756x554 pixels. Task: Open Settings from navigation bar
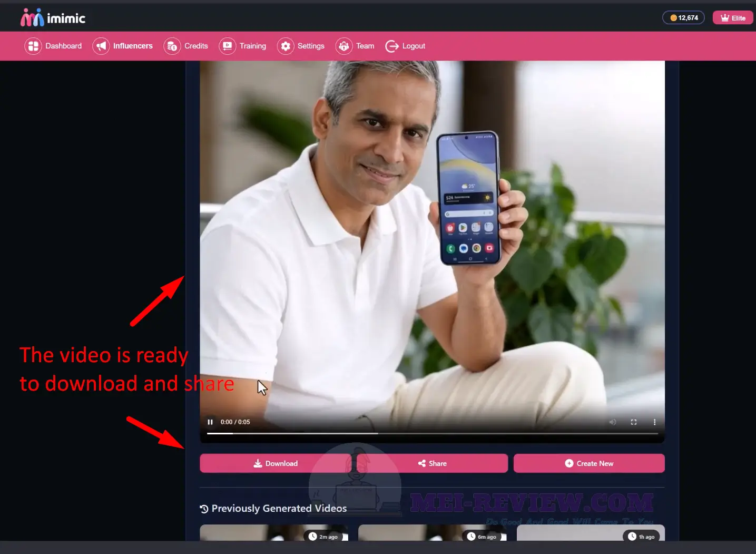pyautogui.click(x=301, y=46)
